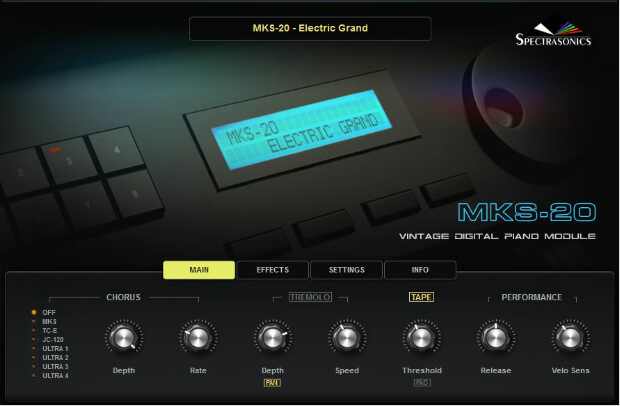The image size is (620, 406).
Task: Open the EFFECTS tab
Action: click(272, 270)
